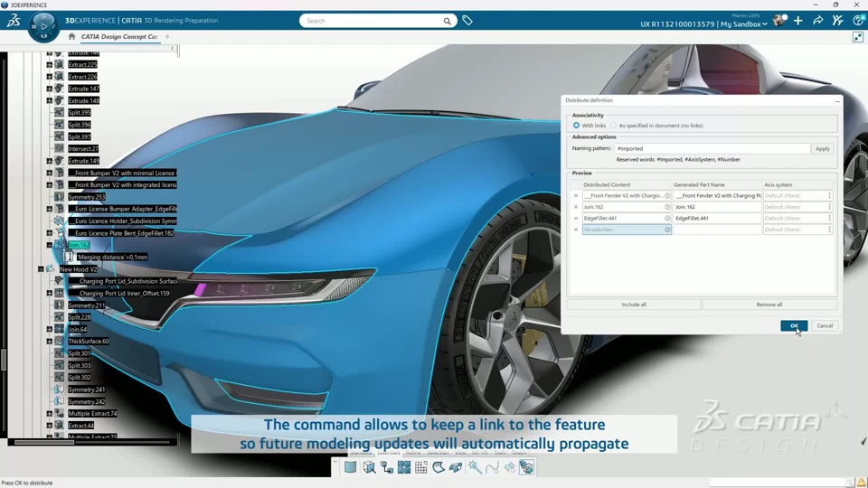Select the curved surface patch tool

tap(439, 467)
